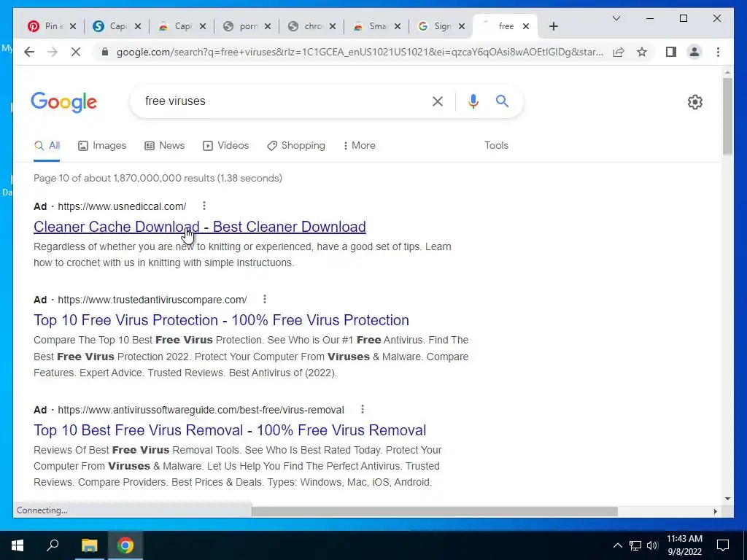Click the results count text Page 10
The height and width of the screenshot is (560, 747).
tap(158, 178)
